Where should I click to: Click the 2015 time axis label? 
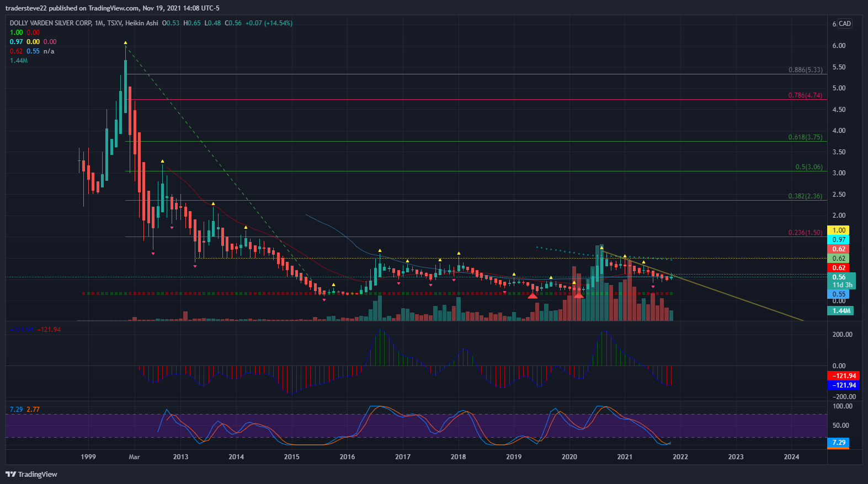pyautogui.click(x=292, y=457)
